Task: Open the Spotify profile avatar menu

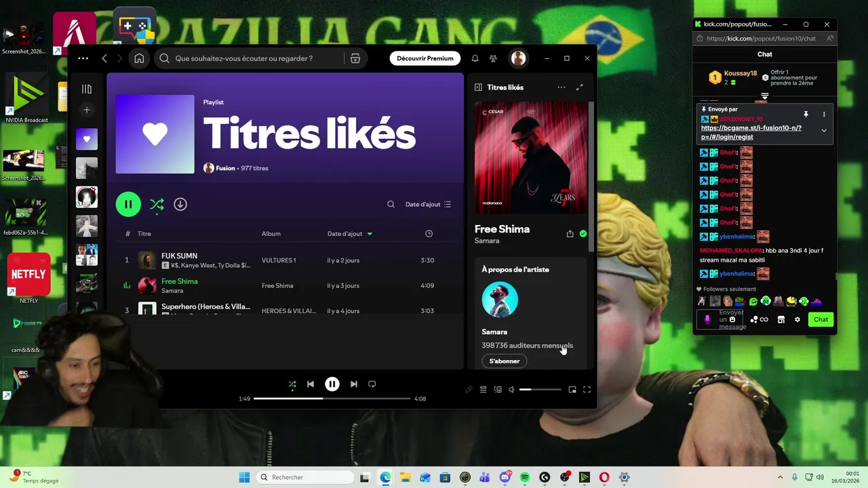Action: tap(518, 58)
